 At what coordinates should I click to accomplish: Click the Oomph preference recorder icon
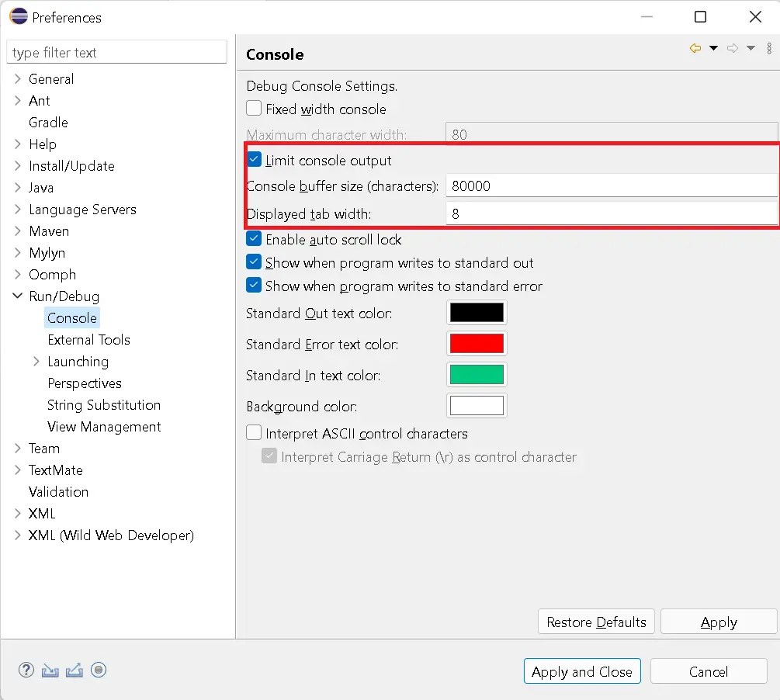tap(99, 670)
